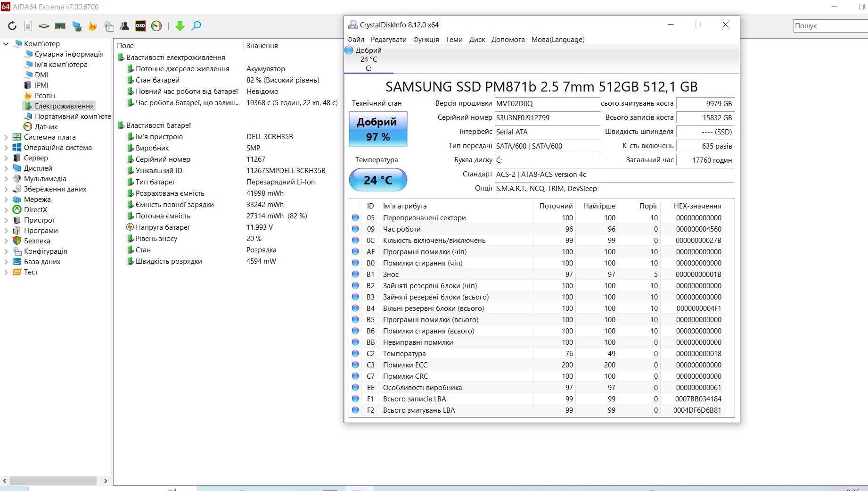Click the Загальний час value 17760 годин
The height and width of the screenshot is (491, 868).
(x=705, y=160)
